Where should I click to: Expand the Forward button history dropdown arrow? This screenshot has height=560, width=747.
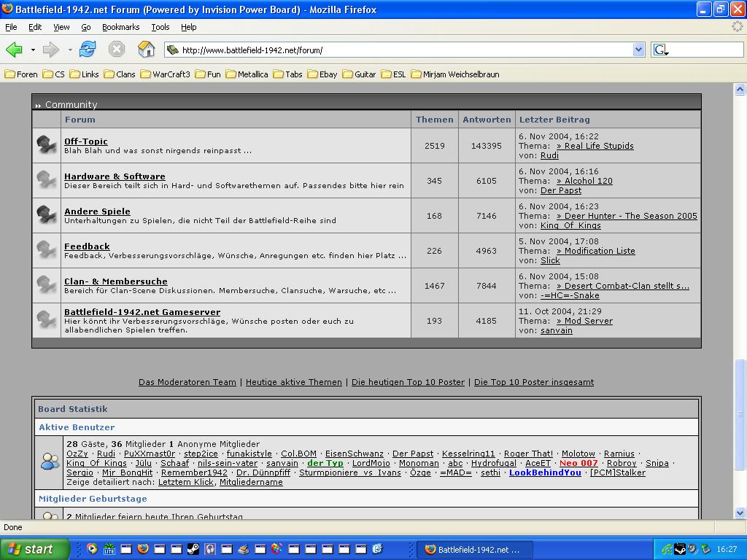[70, 50]
